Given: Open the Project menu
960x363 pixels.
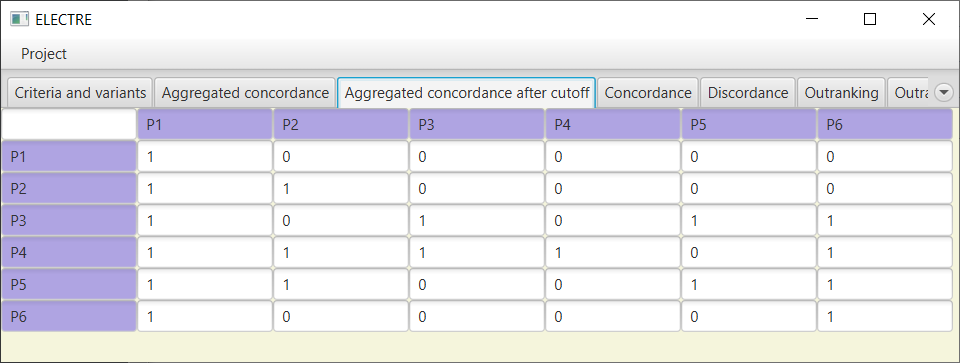Looking at the screenshot, I should [44, 54].
